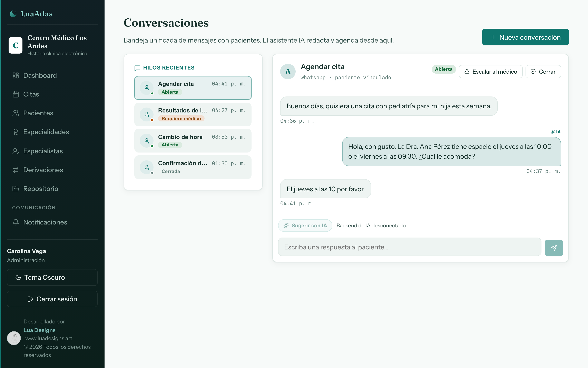This screenshot has height=368, width=588.
Task: Select the Cambio de hora thread
Action: point(193,141)
